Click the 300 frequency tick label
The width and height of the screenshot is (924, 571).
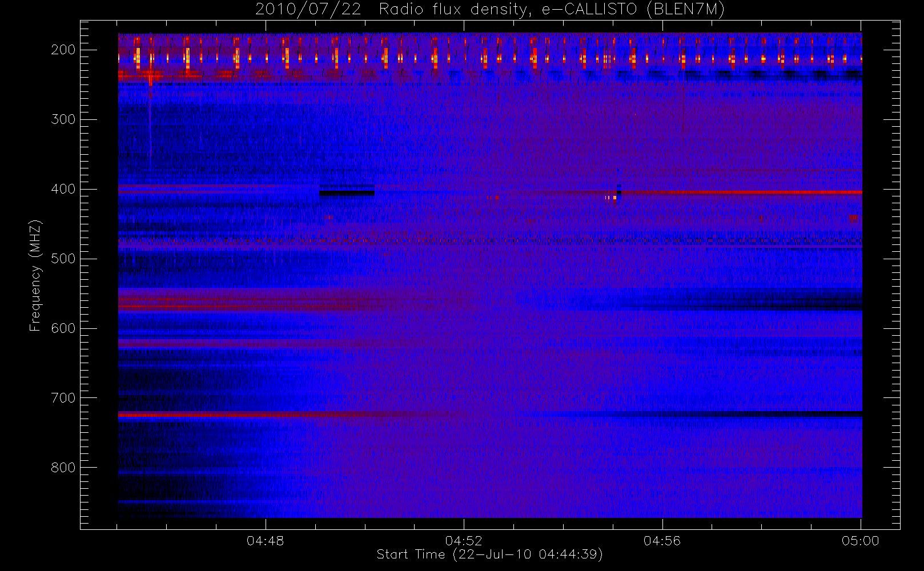(63, 119)
